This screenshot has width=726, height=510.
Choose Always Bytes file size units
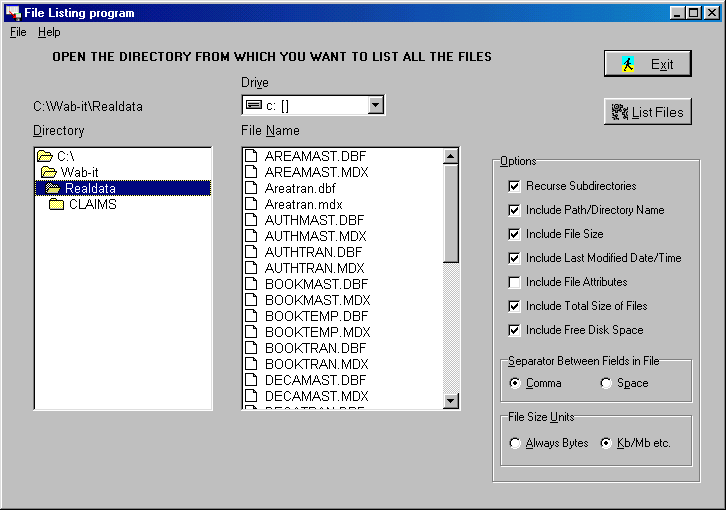(x=514, y=443)
